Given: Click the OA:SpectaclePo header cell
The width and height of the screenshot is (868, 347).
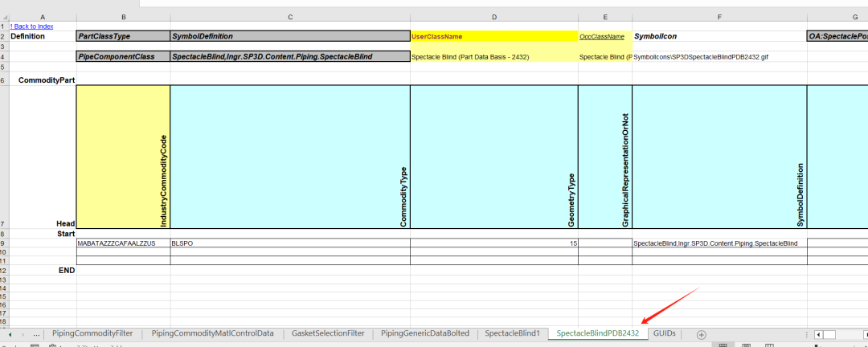Looking at the screenshot, I should tap(837, 36).
